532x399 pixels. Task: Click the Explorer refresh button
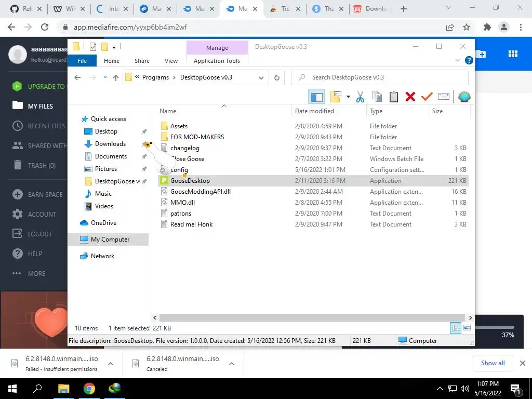point(277,77)
